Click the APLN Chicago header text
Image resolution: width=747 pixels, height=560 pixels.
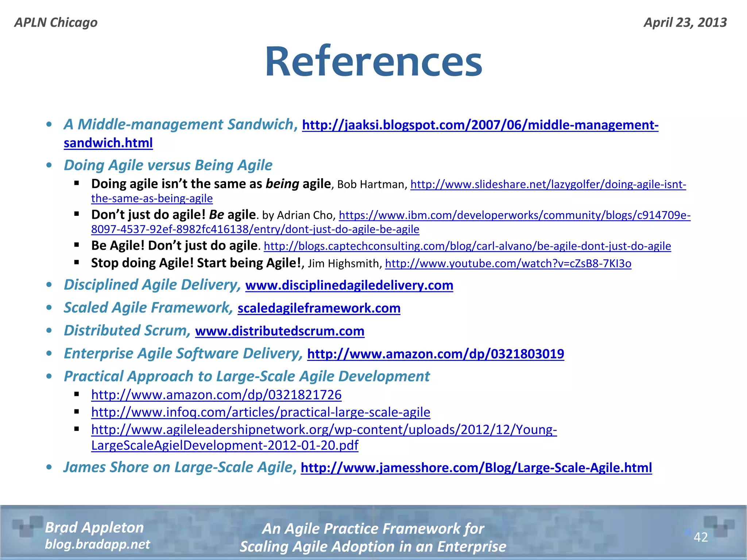tap(56, 22)
